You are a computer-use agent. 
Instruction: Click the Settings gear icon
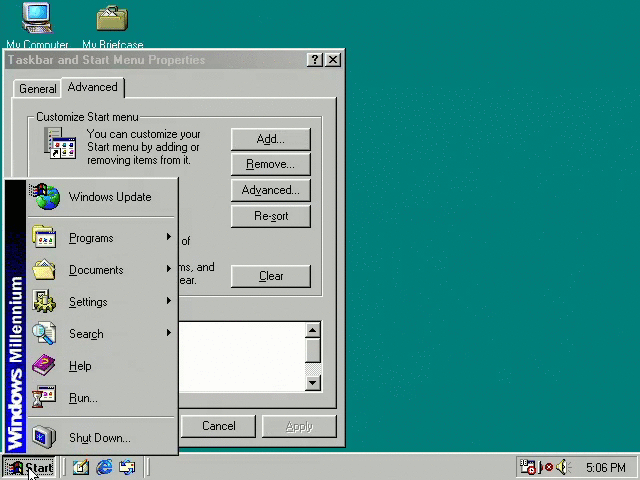44,301
